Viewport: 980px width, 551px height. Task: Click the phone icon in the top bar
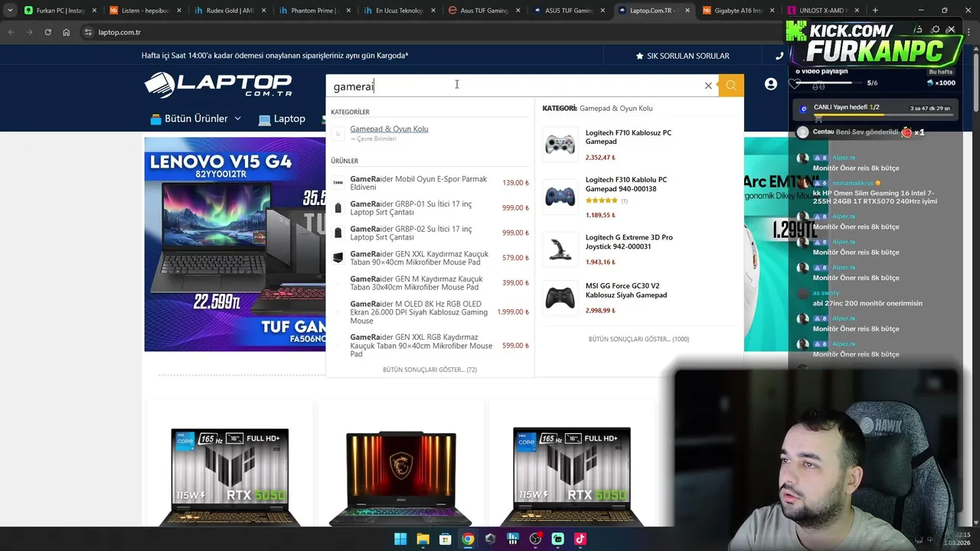pyautogui.click(x=779, y=56)
